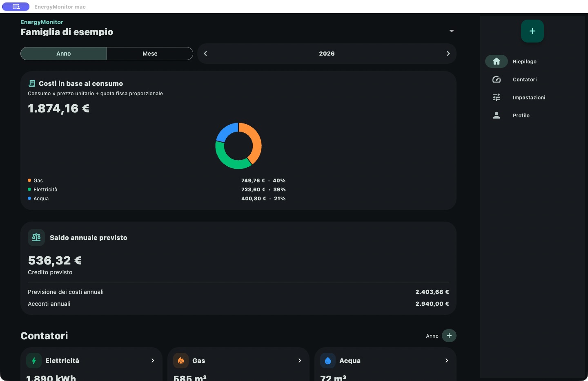Click the green Elettricità legend dot
The height and width of the screenshot is (381, 588).
pyautogui.click(x=29, y=189)
